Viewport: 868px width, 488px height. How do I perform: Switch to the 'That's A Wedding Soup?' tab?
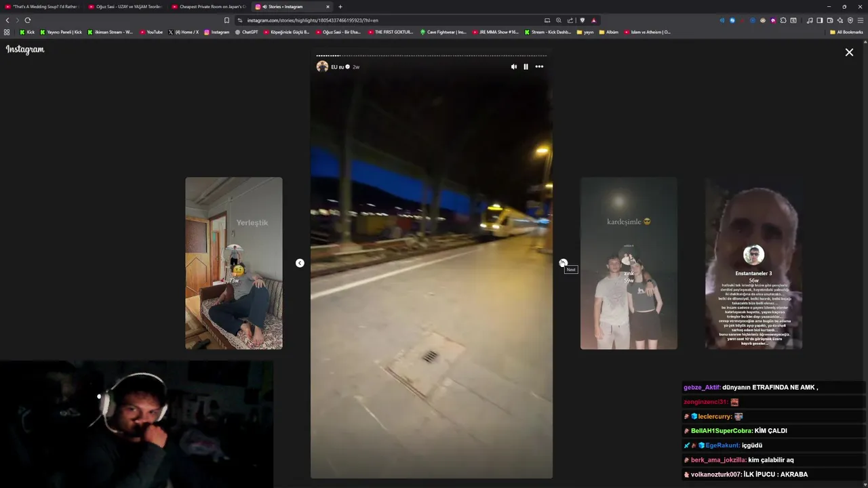point(42,7)
